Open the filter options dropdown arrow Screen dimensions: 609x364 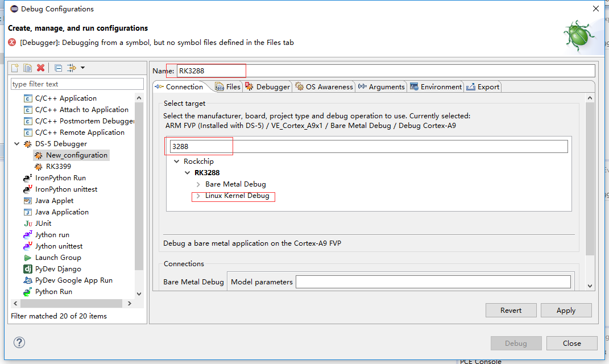coord(82,68)
